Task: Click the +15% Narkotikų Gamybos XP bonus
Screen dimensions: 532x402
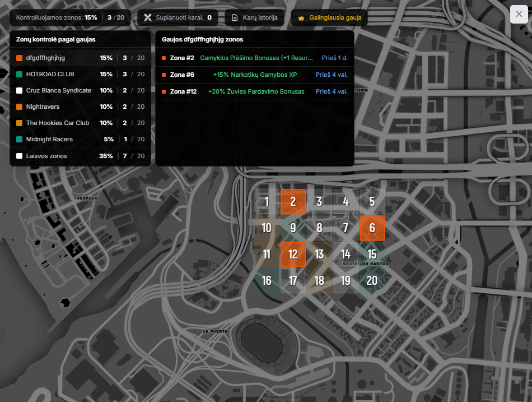Action: pyautogui.click(x=255, y=75)
